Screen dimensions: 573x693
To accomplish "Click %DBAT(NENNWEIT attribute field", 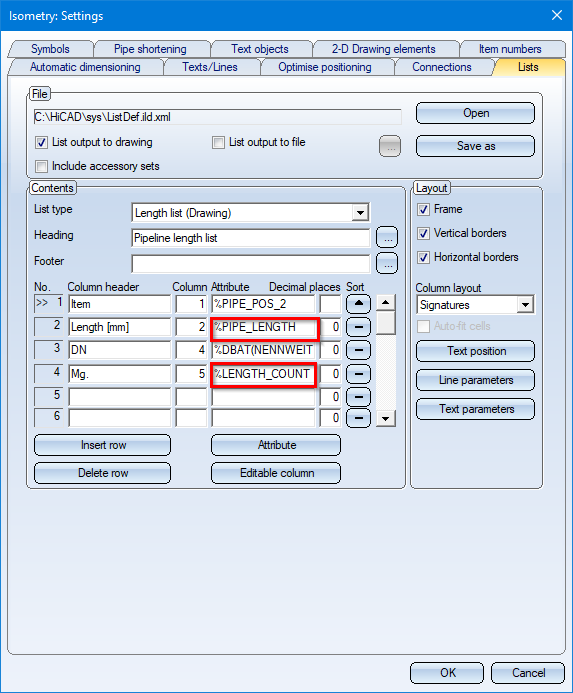I will click(263, 350).
